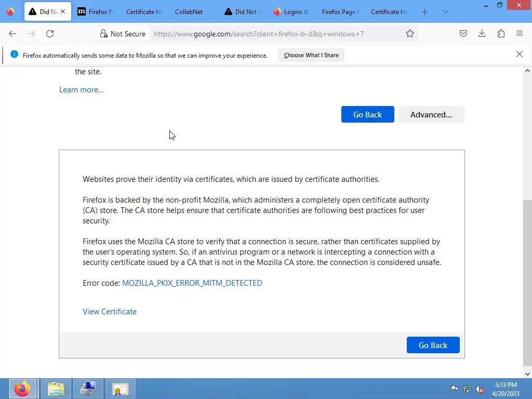Click the 'Not Secure' site identity indicator
532x399 pixels.
[123, 34]
